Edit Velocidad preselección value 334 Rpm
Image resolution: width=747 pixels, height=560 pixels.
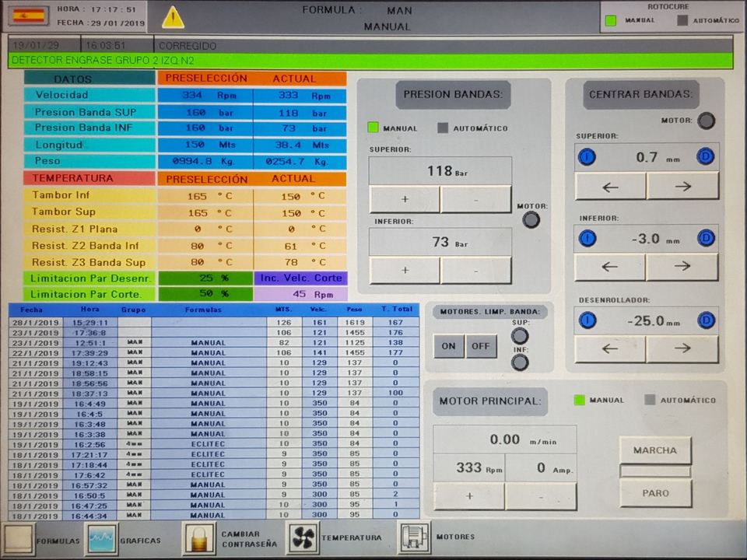[205, 95]
